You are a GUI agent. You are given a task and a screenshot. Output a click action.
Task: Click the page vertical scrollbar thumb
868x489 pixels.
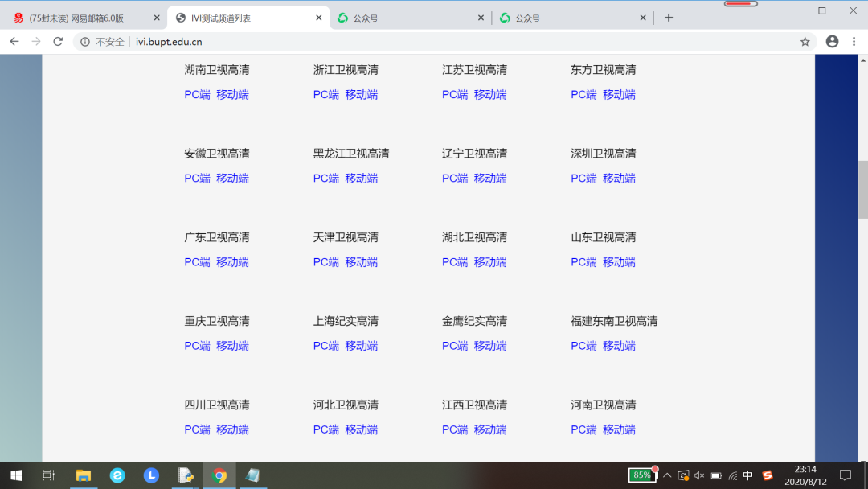click(x=863, y=189)
